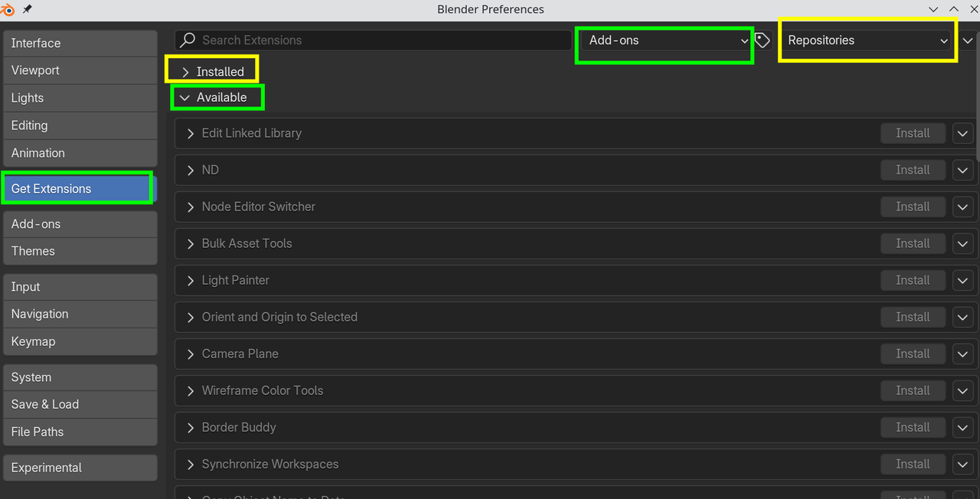Open the Viewport preferences tab
Screen dimensions: 980x499
[x=80, y=70]
